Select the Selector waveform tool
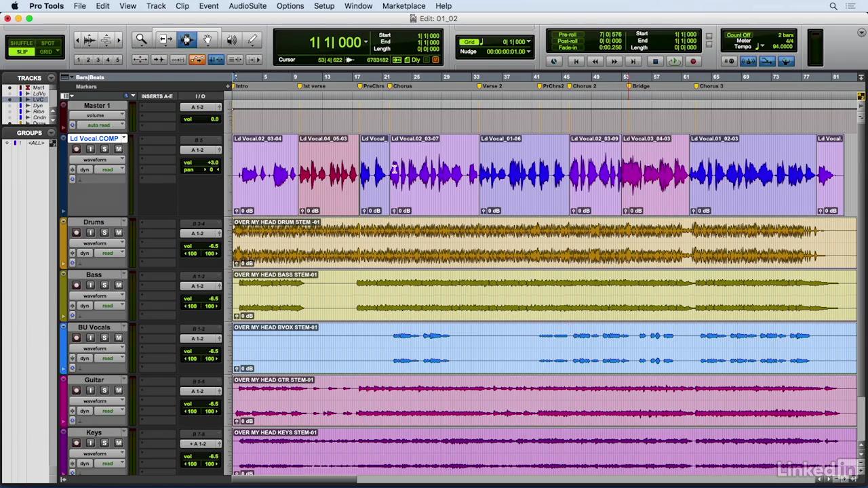868x488 pixels. coord(186,40)
